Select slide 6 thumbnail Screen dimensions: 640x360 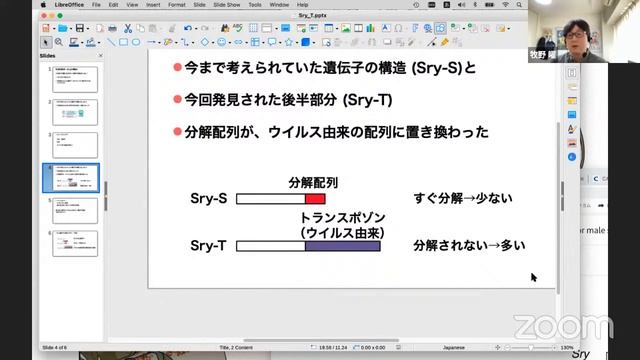(75, 244)
